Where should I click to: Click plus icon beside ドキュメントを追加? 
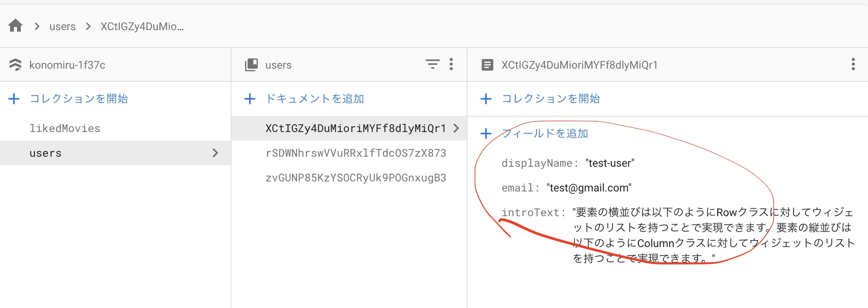coord(250,99)
